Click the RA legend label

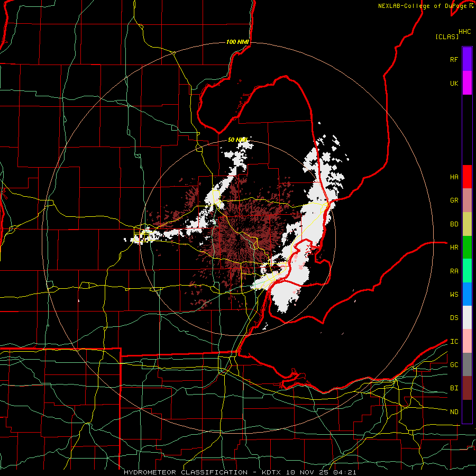coord(454,271)
